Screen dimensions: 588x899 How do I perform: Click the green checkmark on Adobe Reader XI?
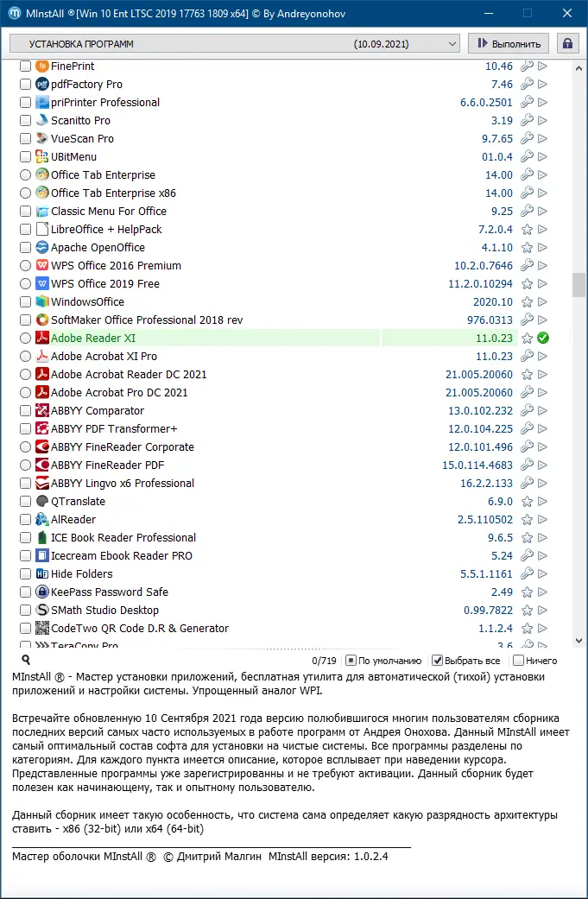click(543, 339)
